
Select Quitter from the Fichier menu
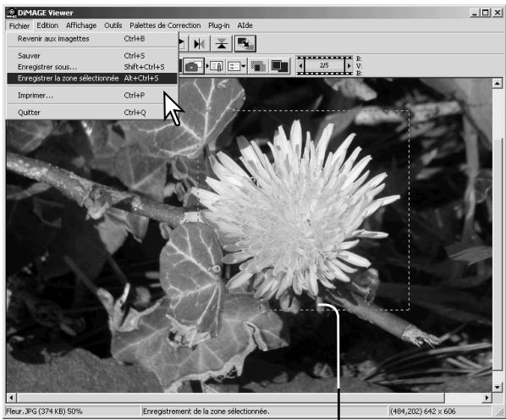click(92, 113)
